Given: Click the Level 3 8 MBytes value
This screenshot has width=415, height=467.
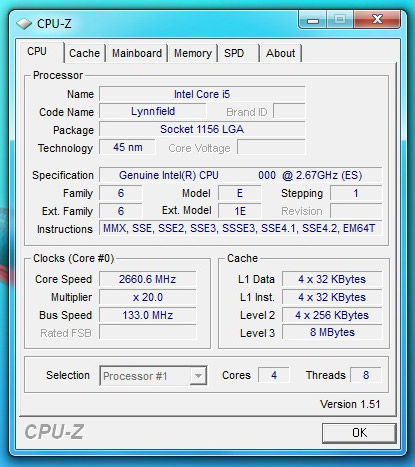Looking at the screenshot, I should (x=332, y=332).
